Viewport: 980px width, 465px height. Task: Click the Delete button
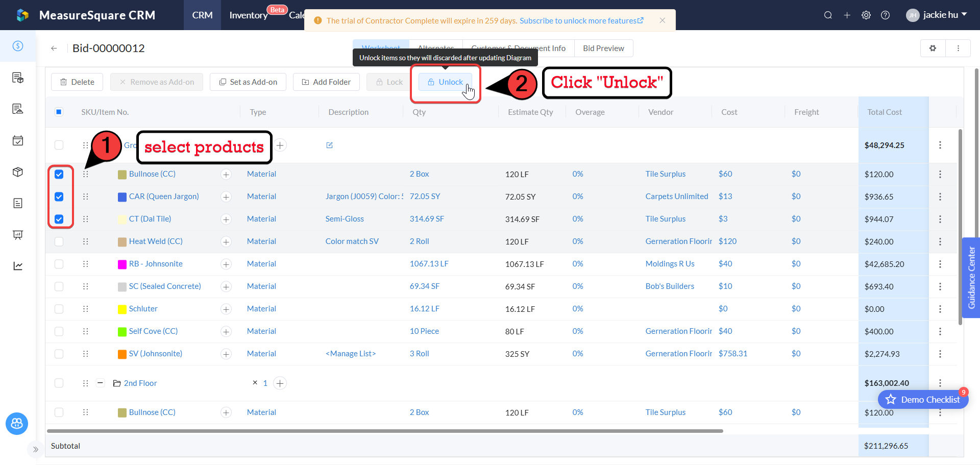tap(77, 82)
